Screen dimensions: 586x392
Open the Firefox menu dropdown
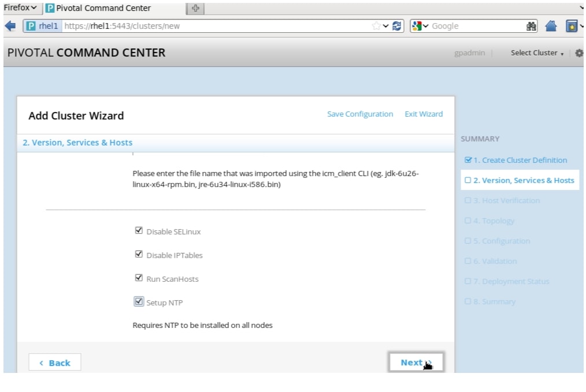coord(20,8)
